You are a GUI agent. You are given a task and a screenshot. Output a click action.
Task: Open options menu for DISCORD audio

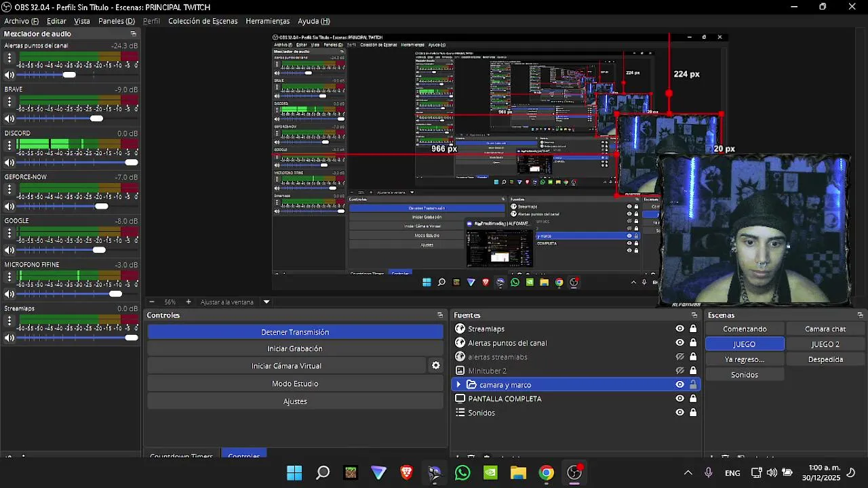click(9, 146)
